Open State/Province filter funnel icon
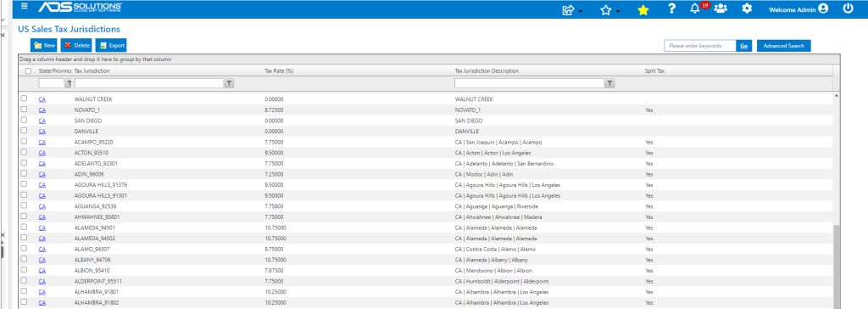868x309 pixels. (x=69, y=83)
